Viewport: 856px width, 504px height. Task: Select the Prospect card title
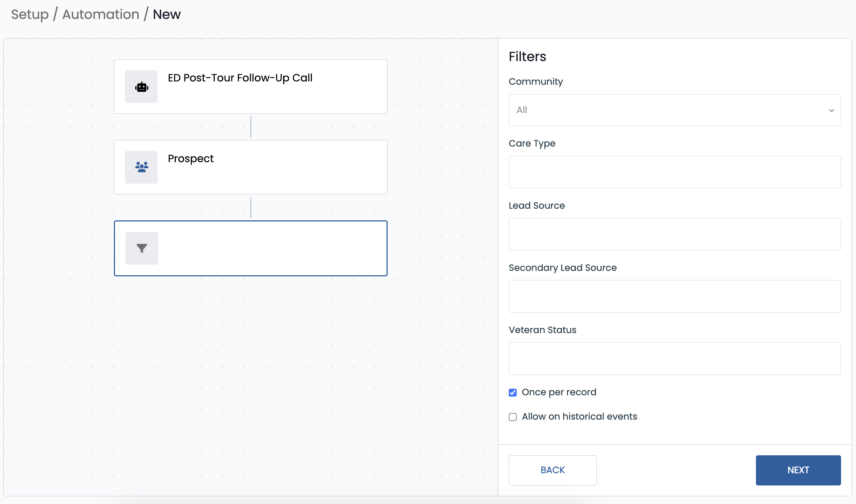(191, 159)
